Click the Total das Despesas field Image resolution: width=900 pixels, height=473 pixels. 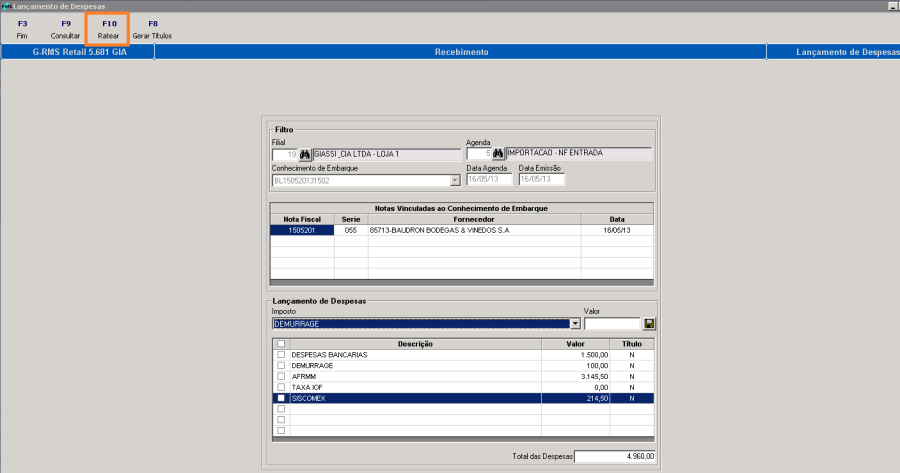[615, 456]
